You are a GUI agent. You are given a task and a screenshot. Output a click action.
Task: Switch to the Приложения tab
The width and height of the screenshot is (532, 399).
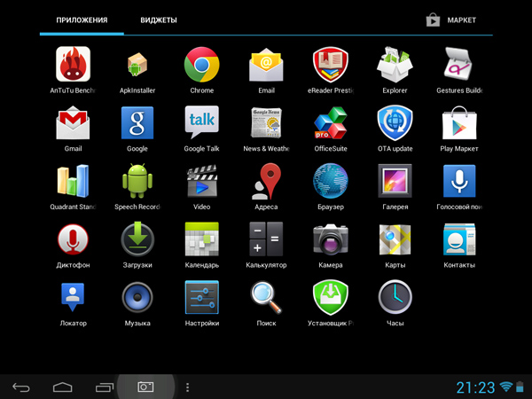pos(82,20)
